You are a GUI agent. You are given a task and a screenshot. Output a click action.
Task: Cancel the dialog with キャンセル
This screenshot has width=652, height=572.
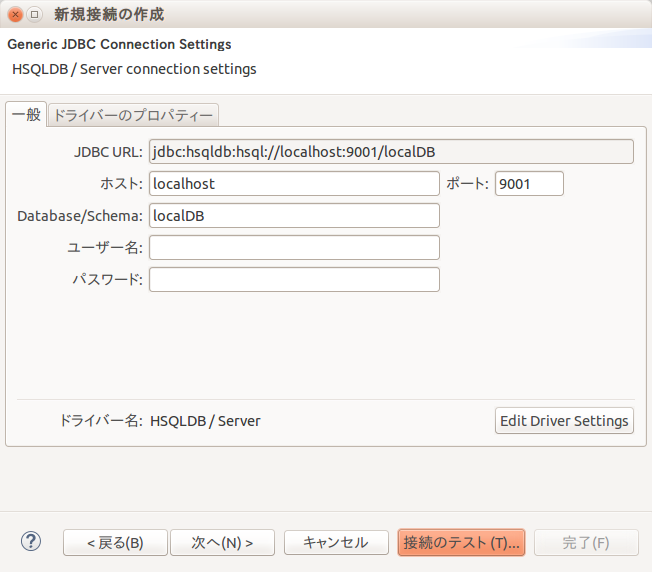(336, 542)
